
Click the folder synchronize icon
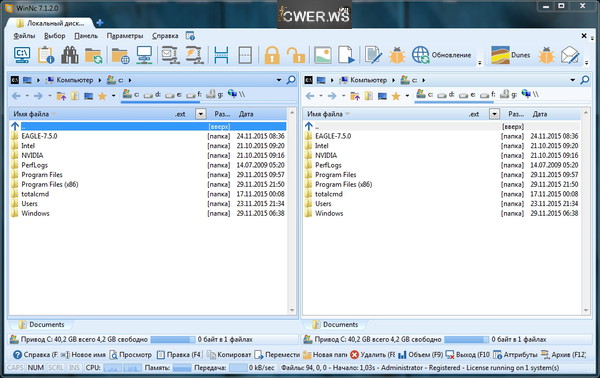(93, 55)
